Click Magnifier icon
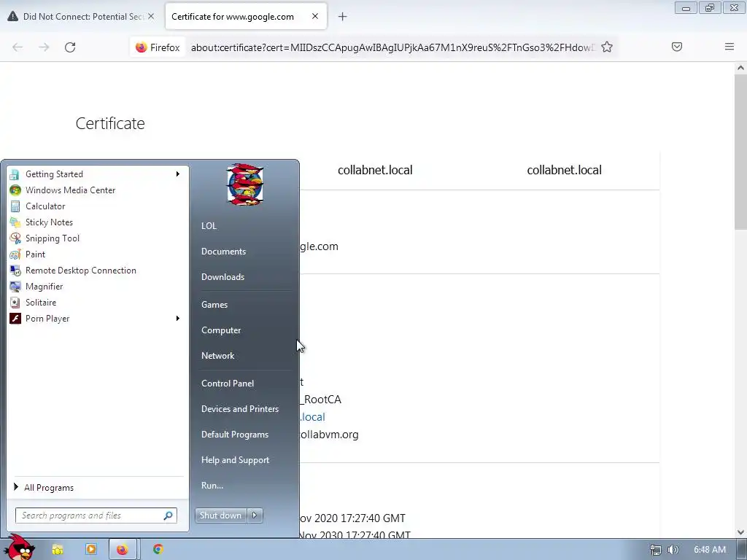The height and width of the screenshot is (560, 747). point(15,286)
